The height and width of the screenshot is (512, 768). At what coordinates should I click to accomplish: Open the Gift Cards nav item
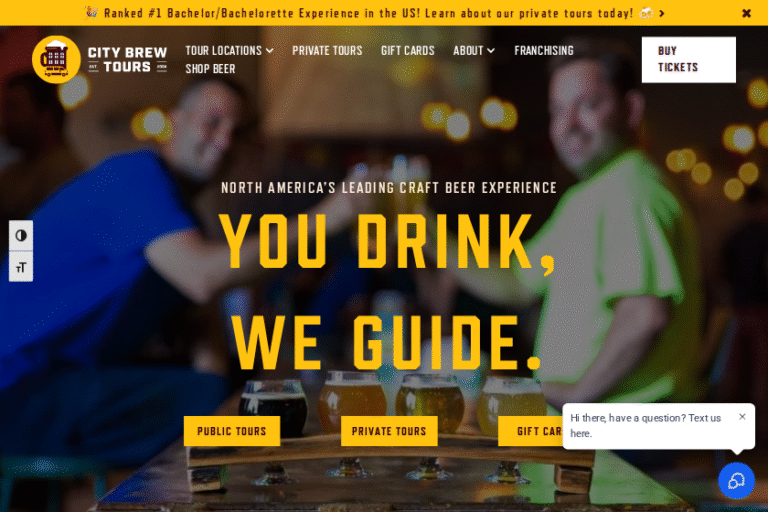[408, 50]
